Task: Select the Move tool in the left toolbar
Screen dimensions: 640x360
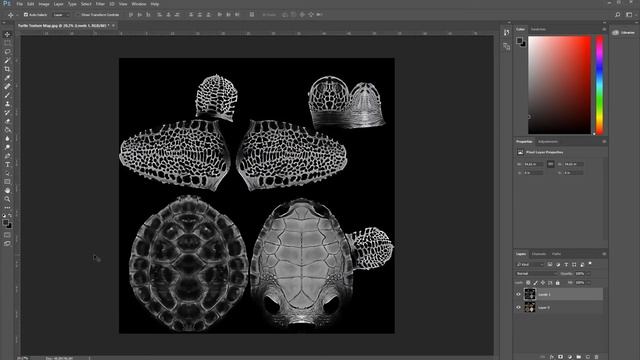Action: pyautogui.click(x=7, y=34)
